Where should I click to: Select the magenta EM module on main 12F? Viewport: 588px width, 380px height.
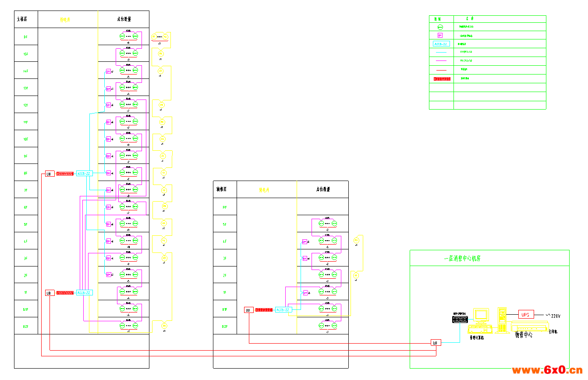pos(108,105)
